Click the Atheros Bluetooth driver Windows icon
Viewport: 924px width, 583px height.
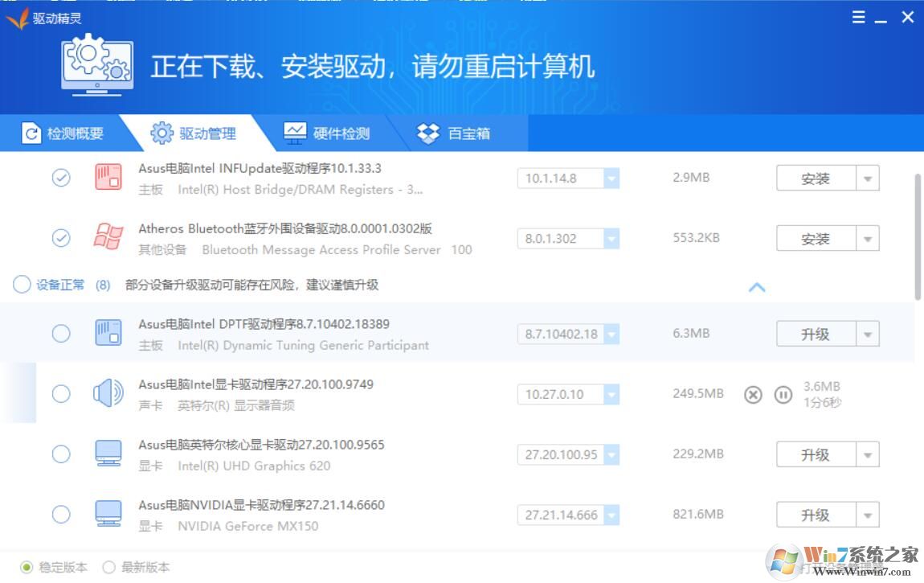point(108,238)
